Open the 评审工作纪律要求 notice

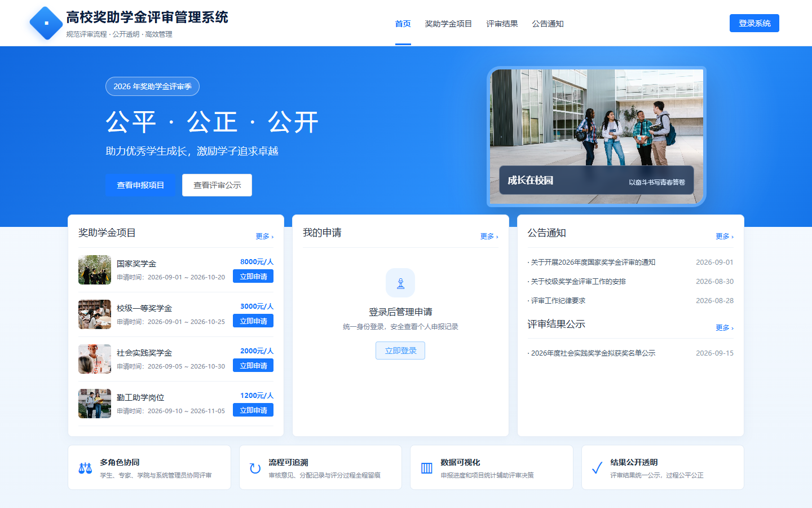[558, 301]
